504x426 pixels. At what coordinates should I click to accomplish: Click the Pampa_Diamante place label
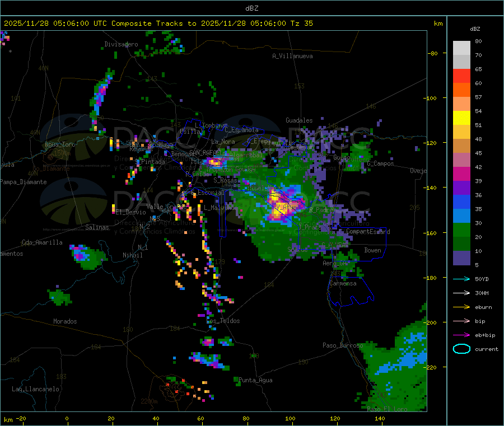24,182
